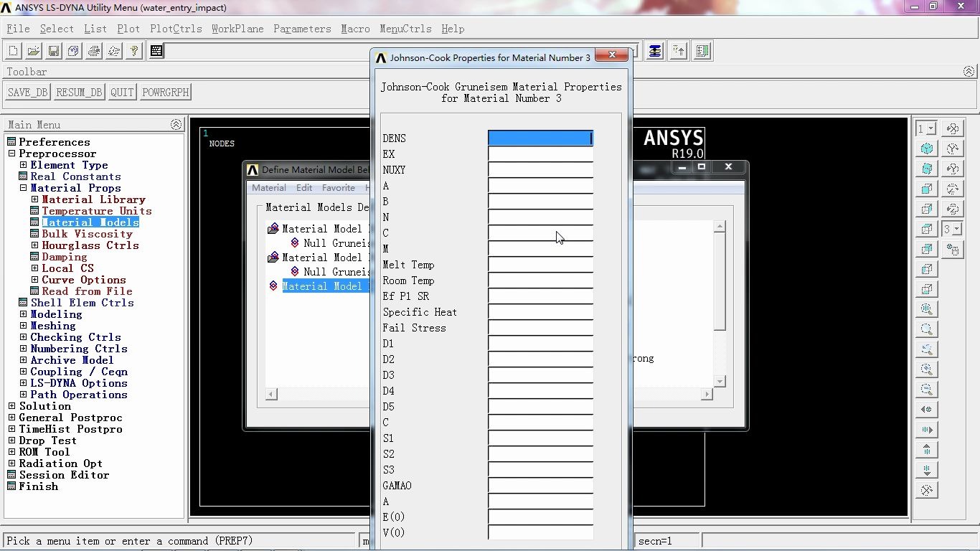Click the box zoom icon
This screenshot has width=980, height=551.
click(x=925, y=349)
